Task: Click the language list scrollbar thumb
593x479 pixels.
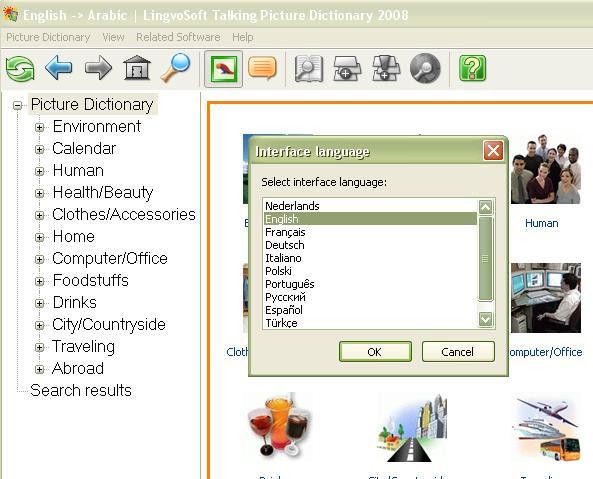Action: point(486,259)
